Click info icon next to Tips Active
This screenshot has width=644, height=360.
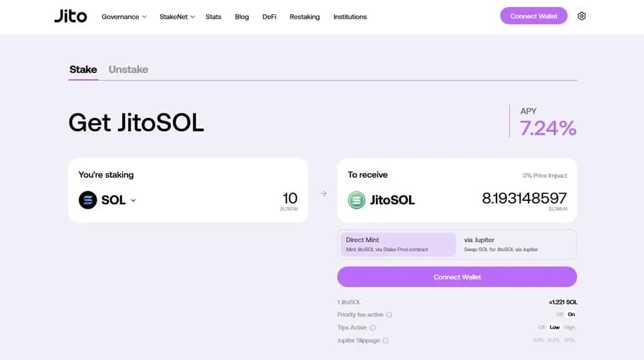point(374,328)
